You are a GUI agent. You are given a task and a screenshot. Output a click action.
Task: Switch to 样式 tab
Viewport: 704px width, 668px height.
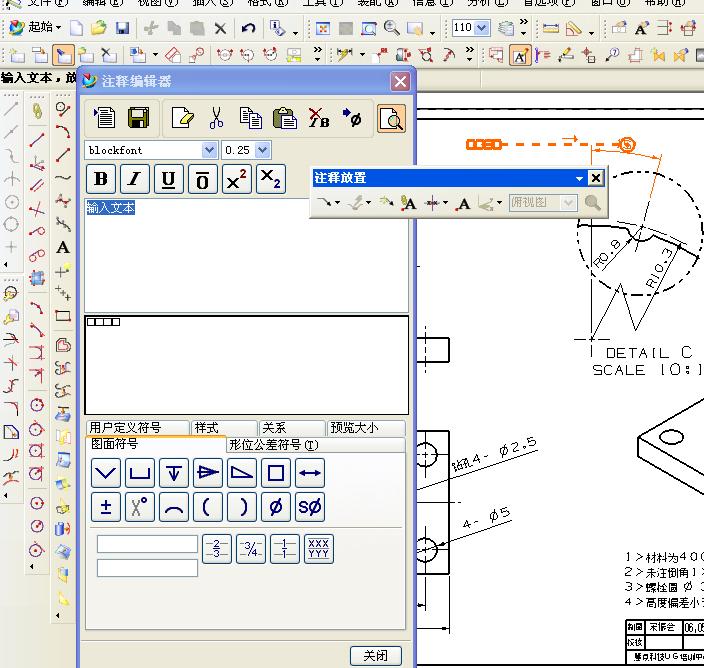pos(224,428)
